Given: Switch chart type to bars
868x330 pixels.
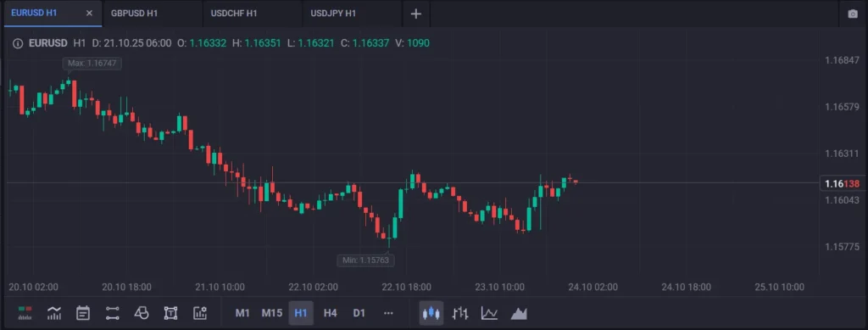Looking at the screenshot, I should click(x=460, y=313).
